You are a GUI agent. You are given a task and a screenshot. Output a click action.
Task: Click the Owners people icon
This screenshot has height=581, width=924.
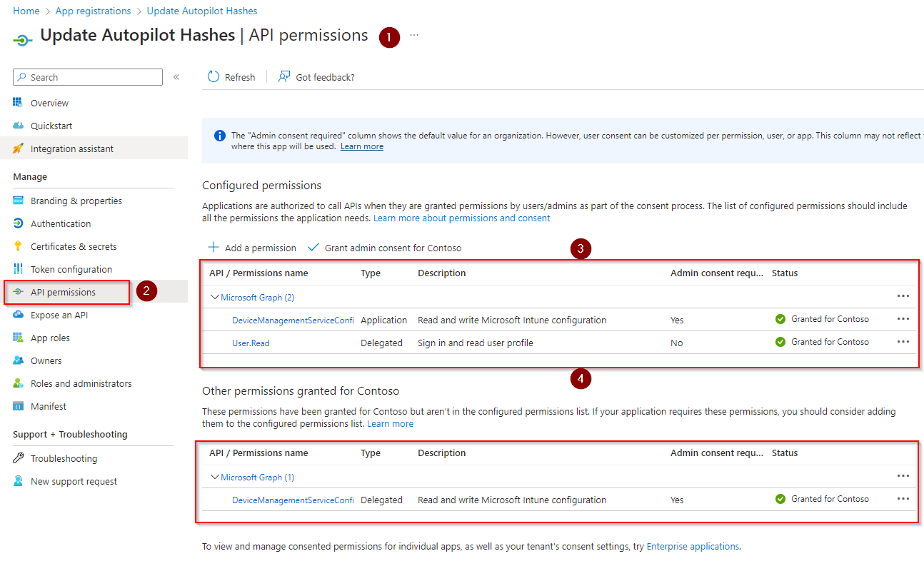click(x=18, y=360)
